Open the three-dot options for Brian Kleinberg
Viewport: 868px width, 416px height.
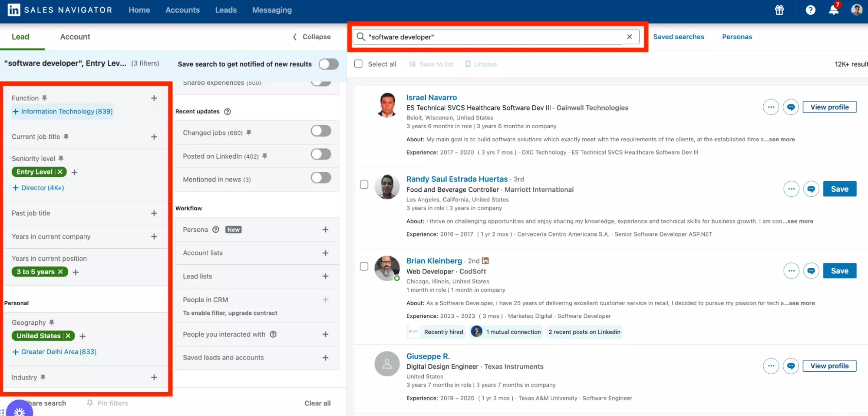(x=791, y=270)
